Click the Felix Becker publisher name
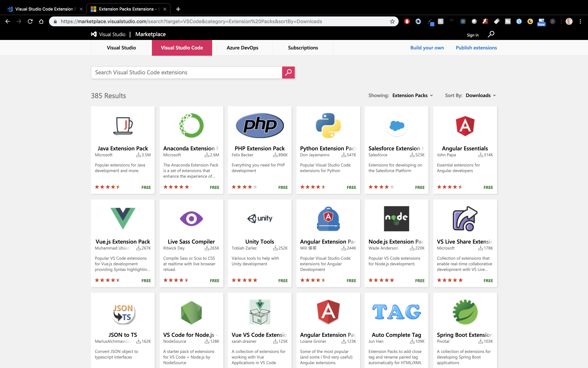 pos(242,155)
